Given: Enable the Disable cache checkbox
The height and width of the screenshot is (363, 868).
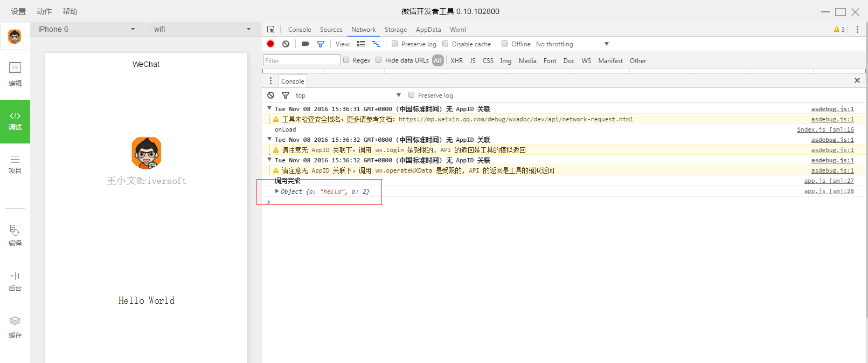Looking at the screenshot, I should coord(445,44).
